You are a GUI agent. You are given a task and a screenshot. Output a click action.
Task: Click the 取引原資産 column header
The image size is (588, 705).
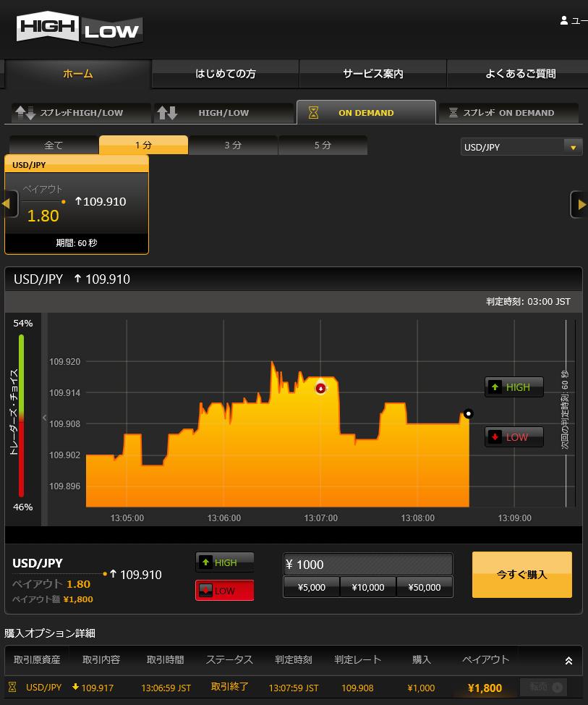(37, 659)
